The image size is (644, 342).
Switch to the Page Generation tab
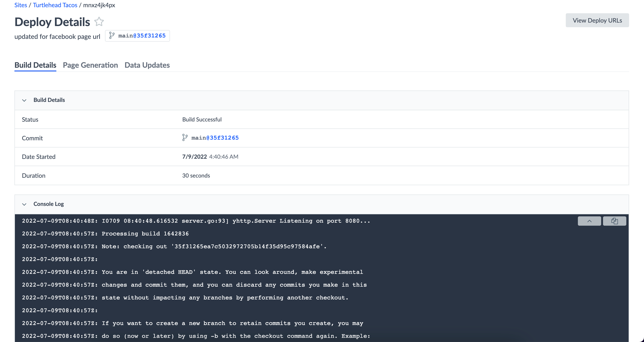click(90, 65)
